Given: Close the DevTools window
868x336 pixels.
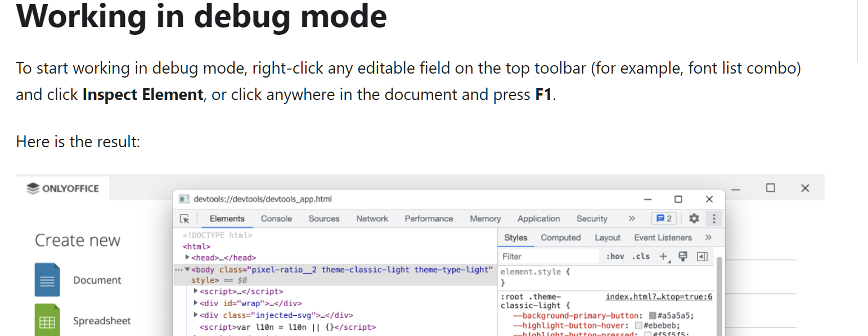Looking at the screenshot, I should 709,199.
